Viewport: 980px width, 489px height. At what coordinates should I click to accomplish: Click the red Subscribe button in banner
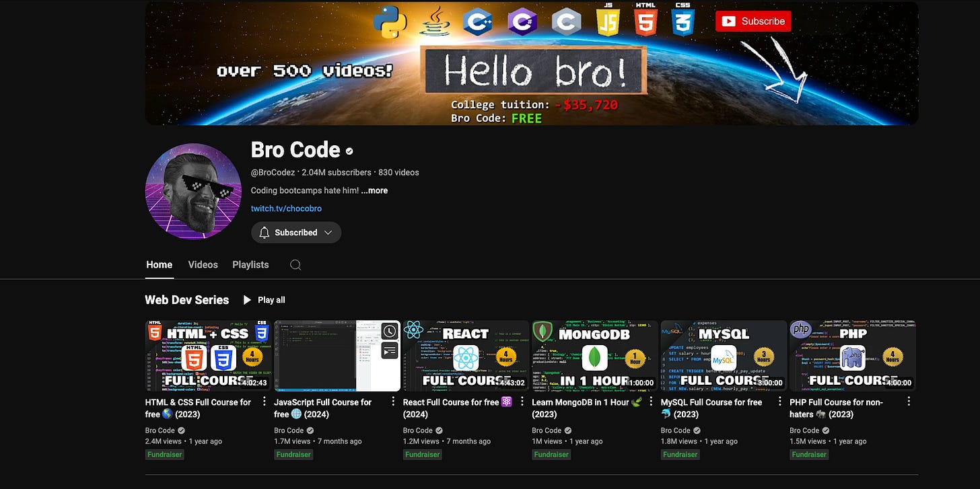[x=753, y=21]
